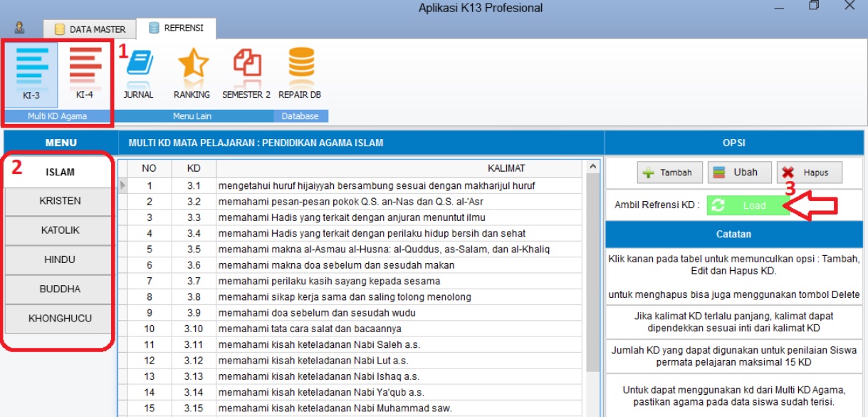Select HINDU in the religion menu
Screen dimensions: 868x417
coord(60,259)
